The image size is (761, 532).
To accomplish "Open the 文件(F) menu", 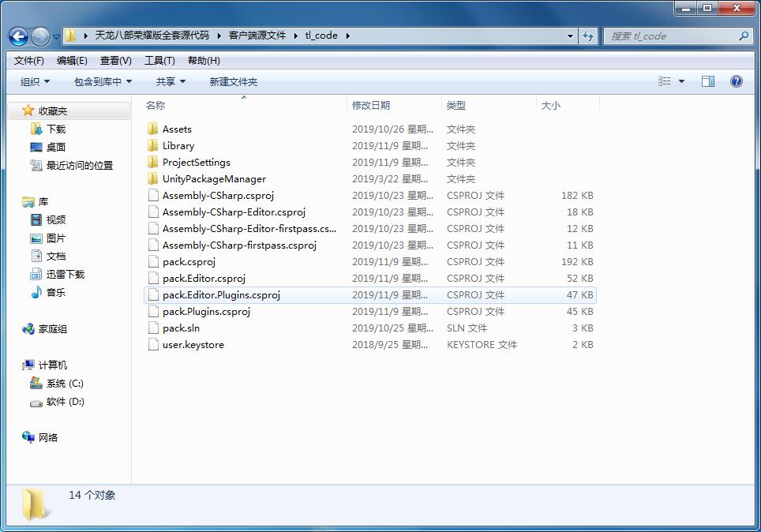I will (x=29, y=61).
